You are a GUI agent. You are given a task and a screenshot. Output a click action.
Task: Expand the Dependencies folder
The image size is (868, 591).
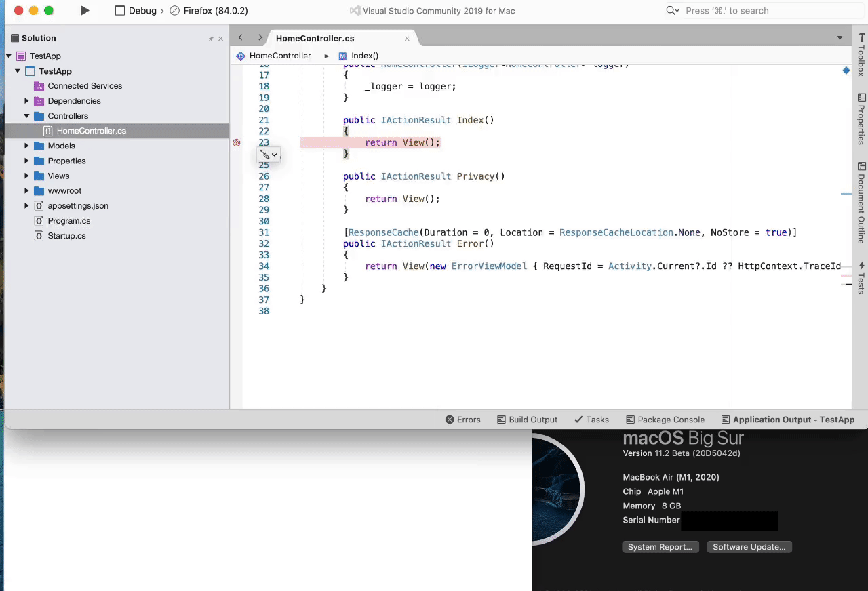pyautogui.click(x=26, y=101)
